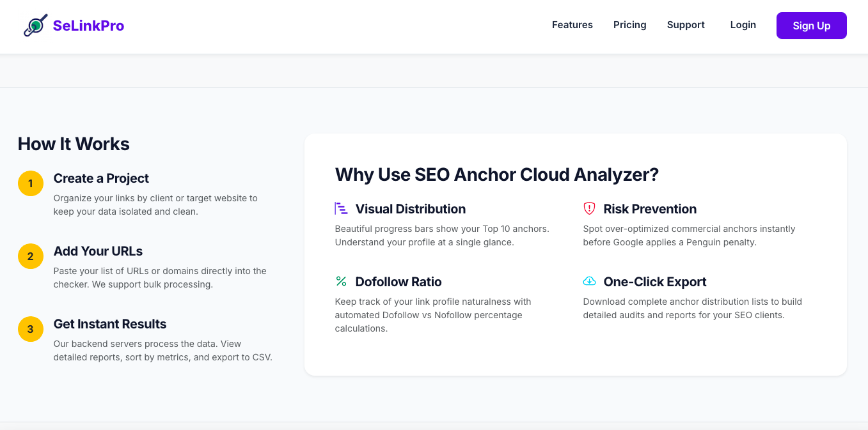This screenshot has height=430, width=868.
Task: Click the 'One-Click Export' title
Action: pos(655,282)
